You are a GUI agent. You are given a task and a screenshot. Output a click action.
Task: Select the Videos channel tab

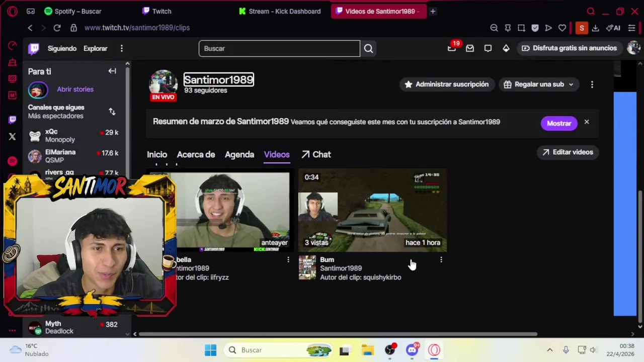tap(277, 154)
